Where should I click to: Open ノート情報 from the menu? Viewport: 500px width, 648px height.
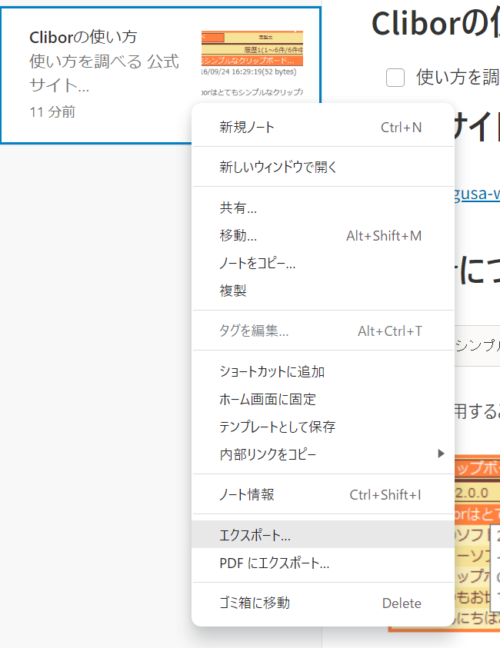[x=323, y=495]
